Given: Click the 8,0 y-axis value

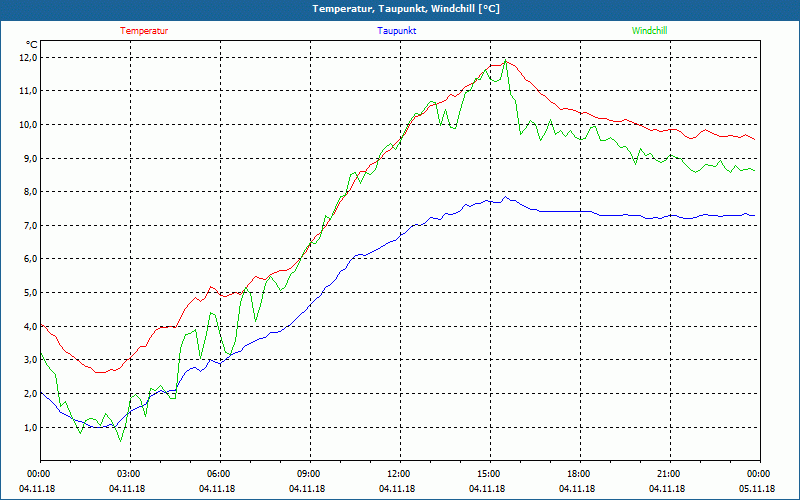Looking at the screenshot, I should click(31, 192).
